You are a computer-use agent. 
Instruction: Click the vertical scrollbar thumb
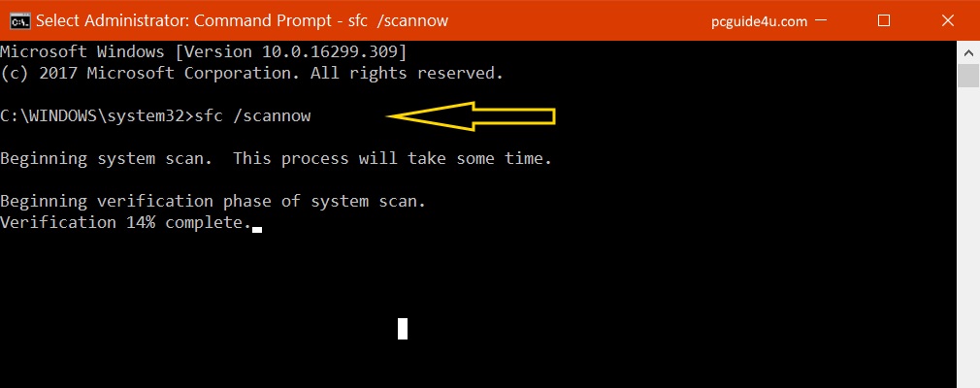[x=968, y=76]
